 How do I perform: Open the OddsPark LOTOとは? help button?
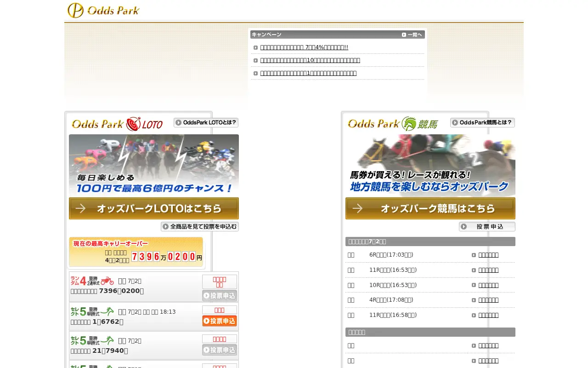point(206,123)
